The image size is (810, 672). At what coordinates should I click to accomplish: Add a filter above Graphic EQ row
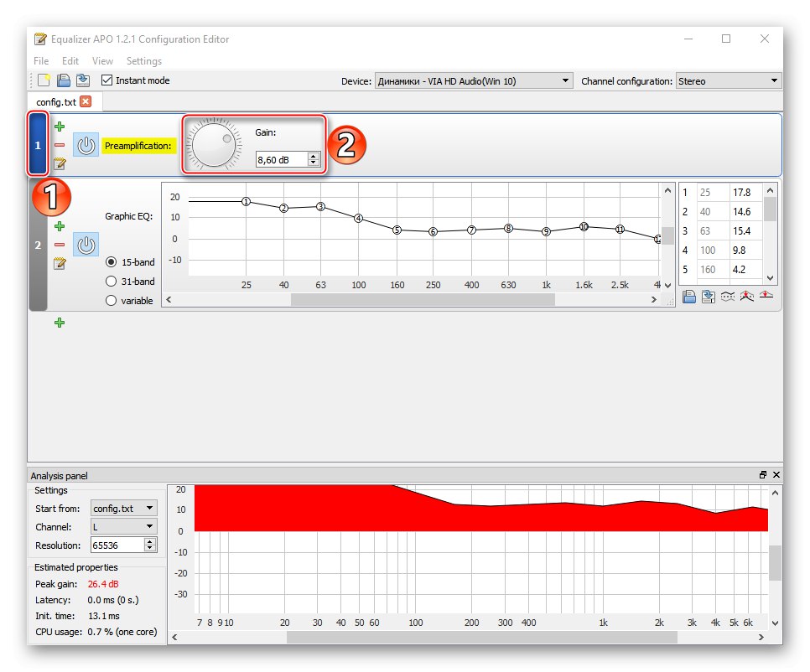point(60,226)
